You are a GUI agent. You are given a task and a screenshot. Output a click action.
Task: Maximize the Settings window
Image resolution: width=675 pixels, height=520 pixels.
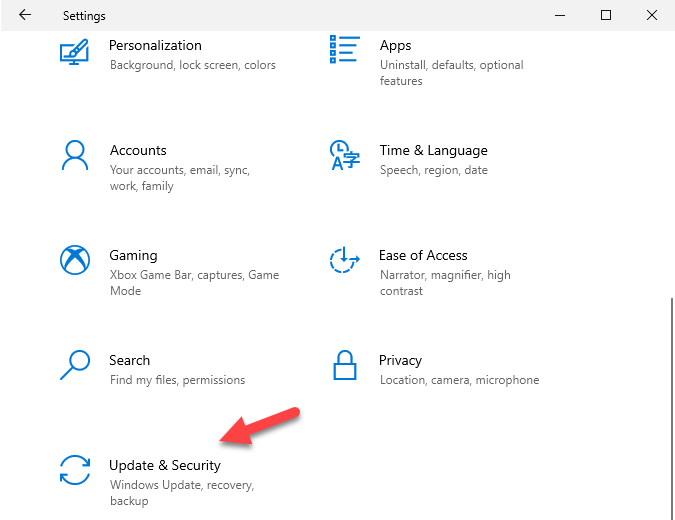pos(606,15)
